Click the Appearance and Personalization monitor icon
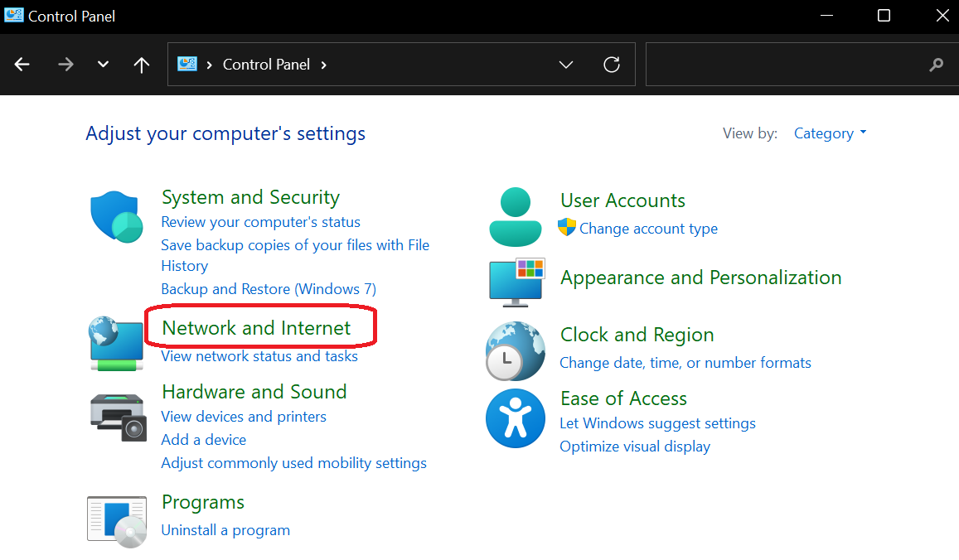The image size is (959, 560). 516,282
